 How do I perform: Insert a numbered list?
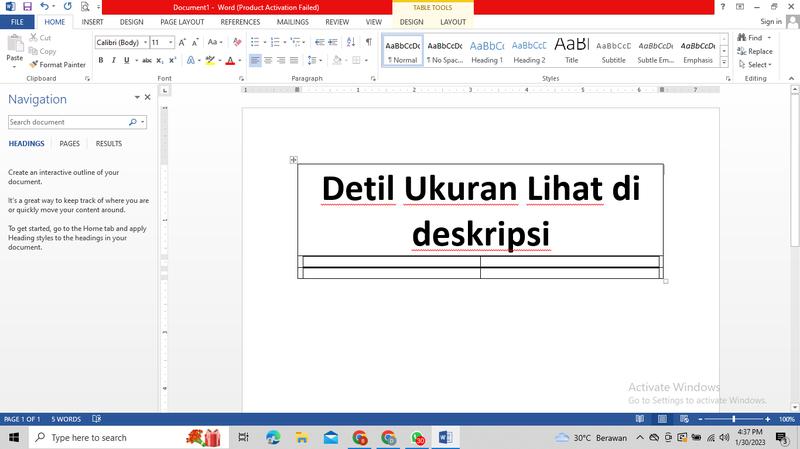coord(275,42)
